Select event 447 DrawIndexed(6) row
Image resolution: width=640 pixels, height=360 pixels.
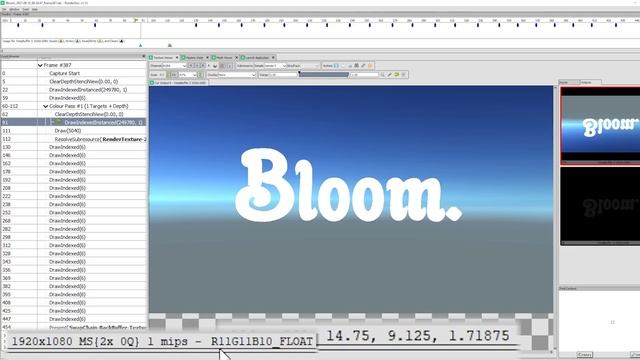73,319
